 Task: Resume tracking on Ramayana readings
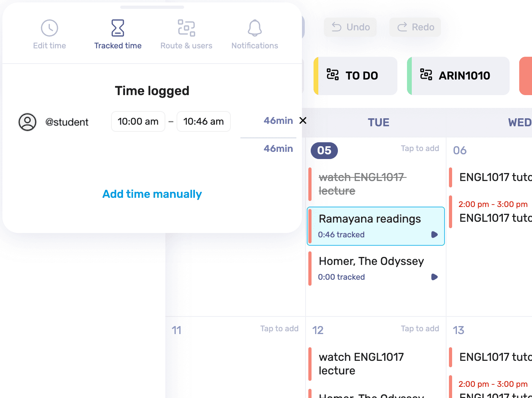coord(435,235)
